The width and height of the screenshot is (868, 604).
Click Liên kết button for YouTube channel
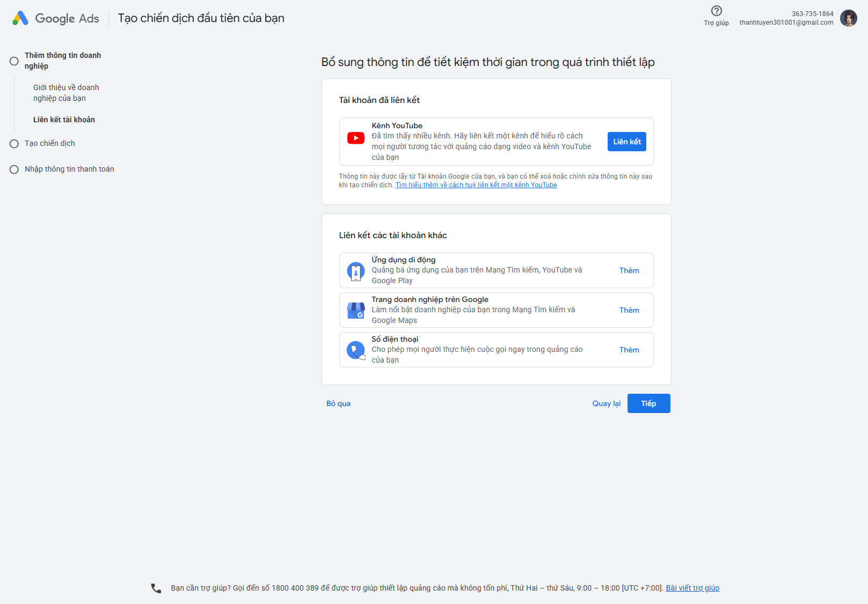coord(626,142)
